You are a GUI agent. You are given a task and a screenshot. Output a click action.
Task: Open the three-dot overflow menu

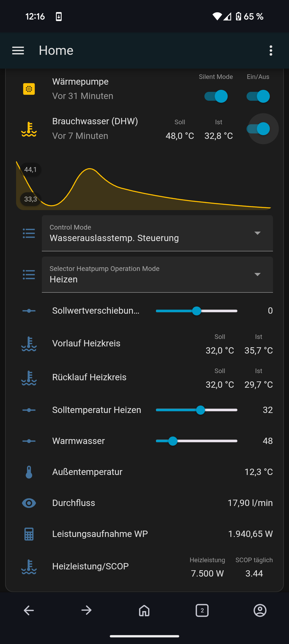click(271, 51)
